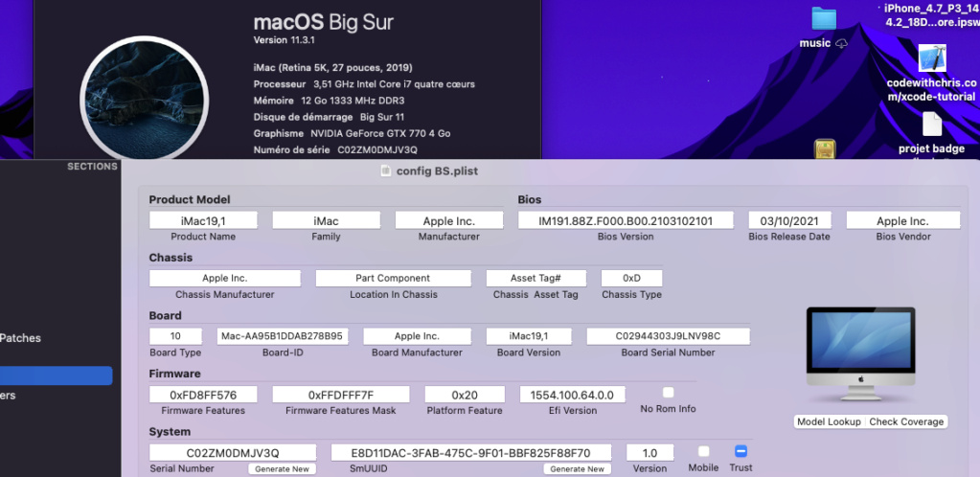Click the Check Coverage button
This screenshot has height=477, width=980.
[906, 422]
